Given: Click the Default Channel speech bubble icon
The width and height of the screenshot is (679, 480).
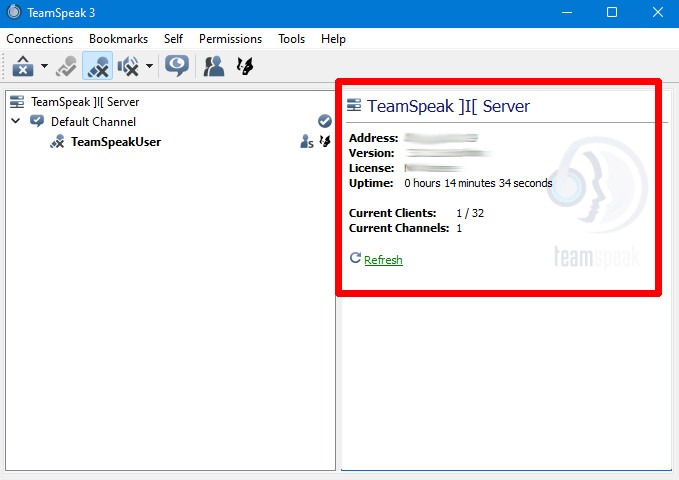Looking at the screenshot, I should pos(37,121).
